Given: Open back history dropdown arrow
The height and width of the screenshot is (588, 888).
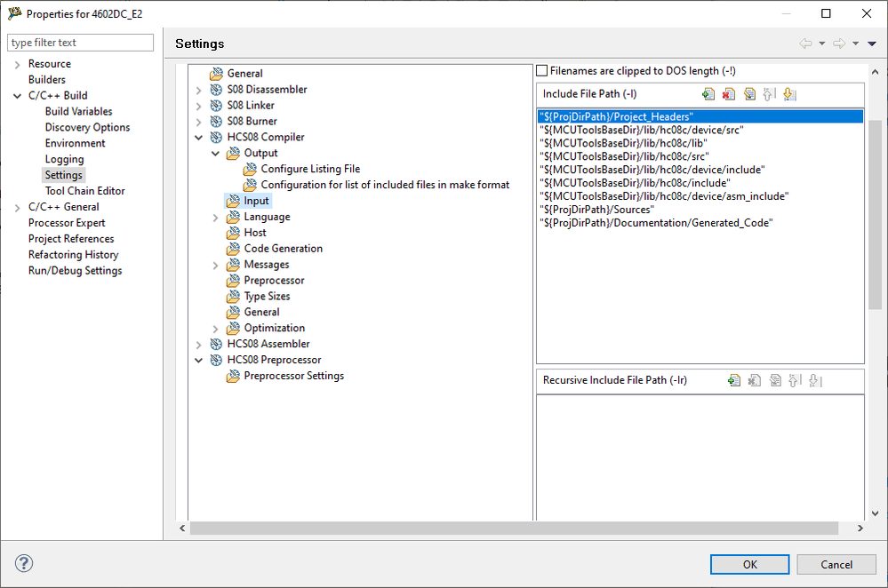Looking at the screenshot, I should pyautogui.click(x=821, y=44).
